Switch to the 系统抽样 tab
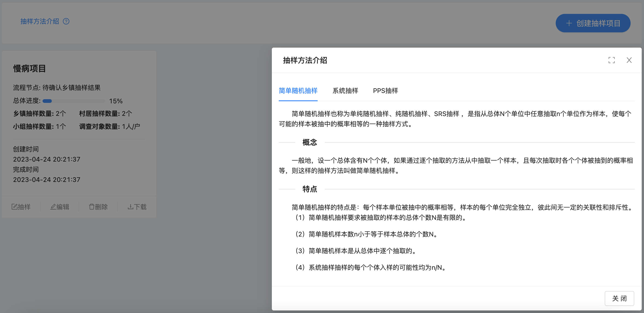 click(345, 91)
